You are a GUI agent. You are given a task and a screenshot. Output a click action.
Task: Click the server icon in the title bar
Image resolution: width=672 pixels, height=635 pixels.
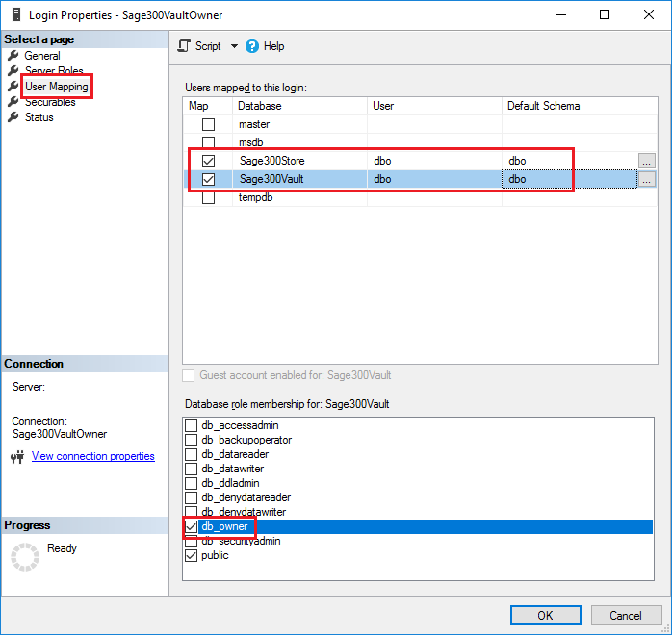[16, 15]
